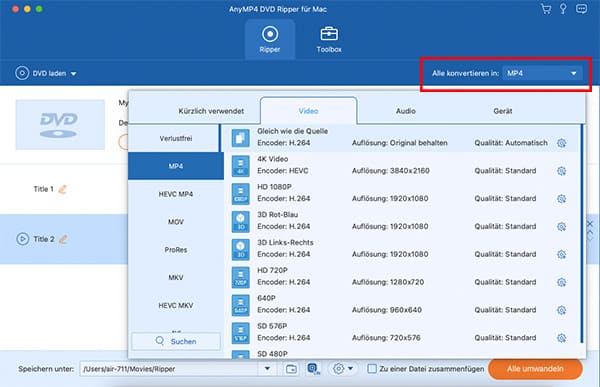This screenshot has height=387, width=600.
Task: Select the Title 1 row label
Action: [x=43, y=189]
